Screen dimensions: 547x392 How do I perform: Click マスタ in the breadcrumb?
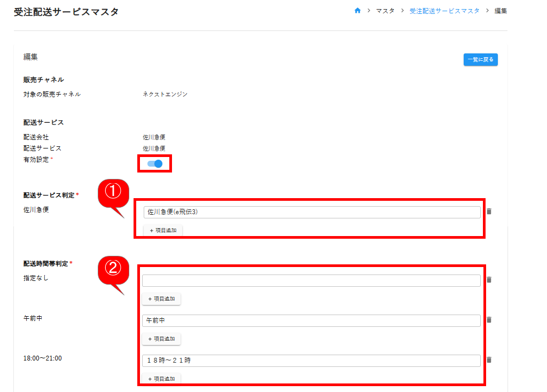click(385, 11)
